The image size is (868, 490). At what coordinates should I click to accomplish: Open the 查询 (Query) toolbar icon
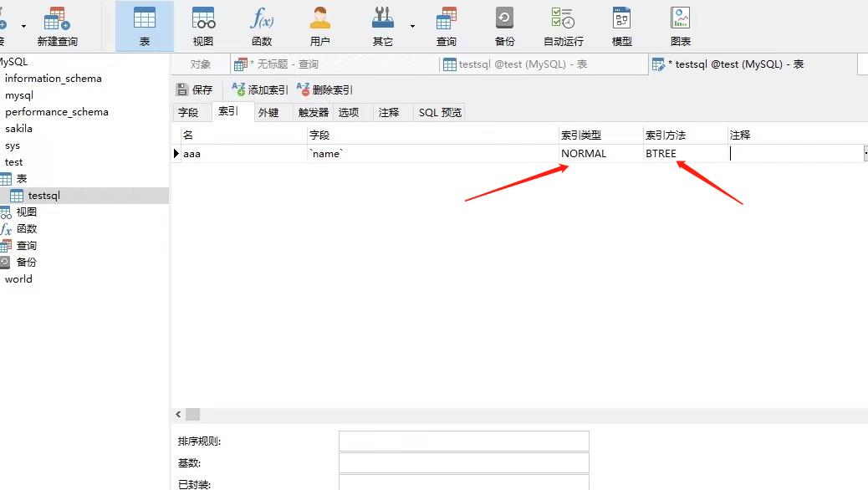(447, 25)
